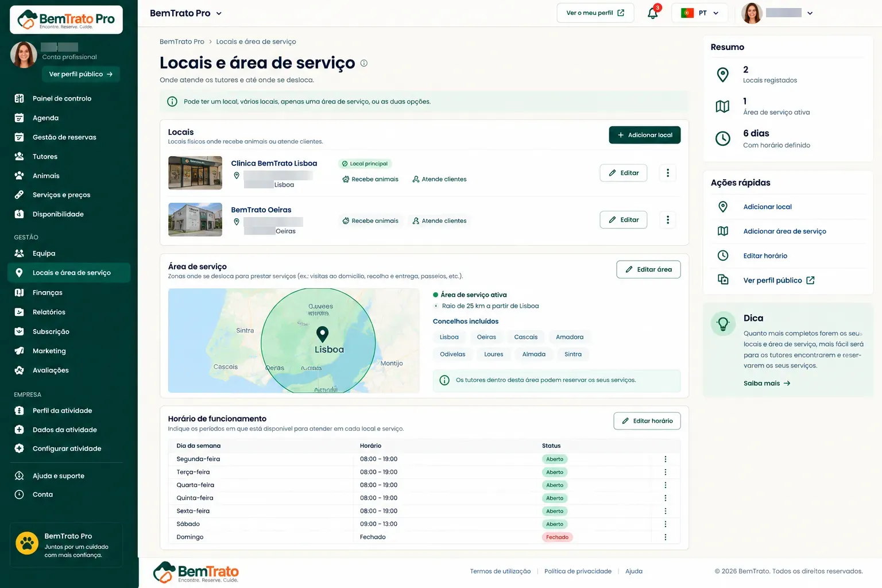Open the notifications bell
Screen dimensions: 882x588
click(653, 13)
